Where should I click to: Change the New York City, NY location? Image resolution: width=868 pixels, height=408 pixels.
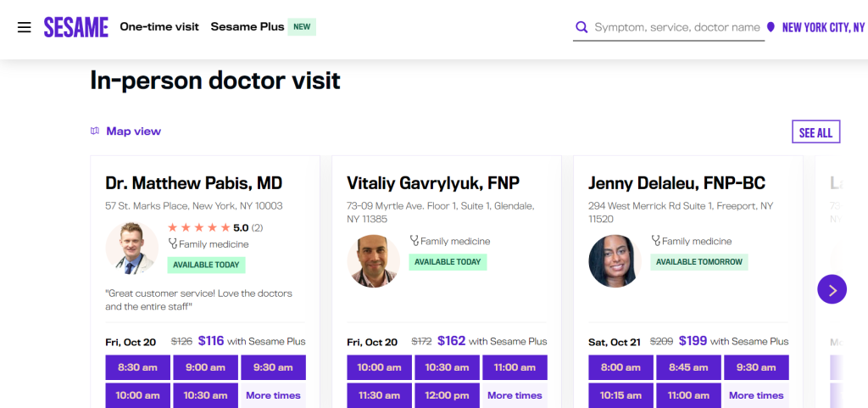pos(822,27)
